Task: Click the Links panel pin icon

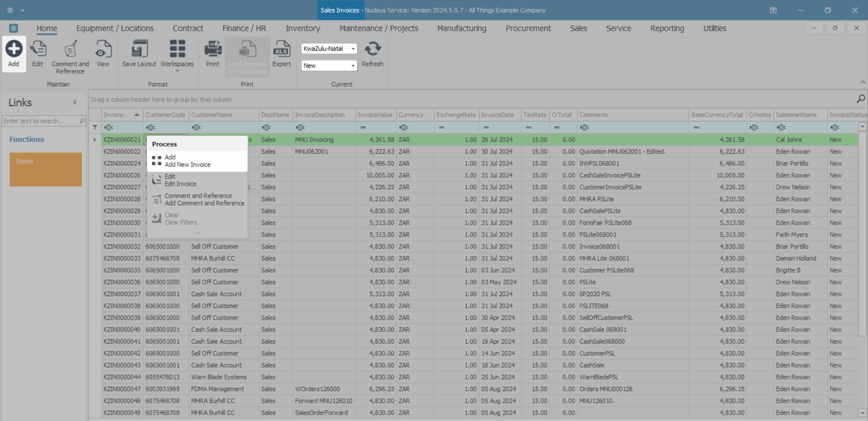Action: click(x=75, y=103)
